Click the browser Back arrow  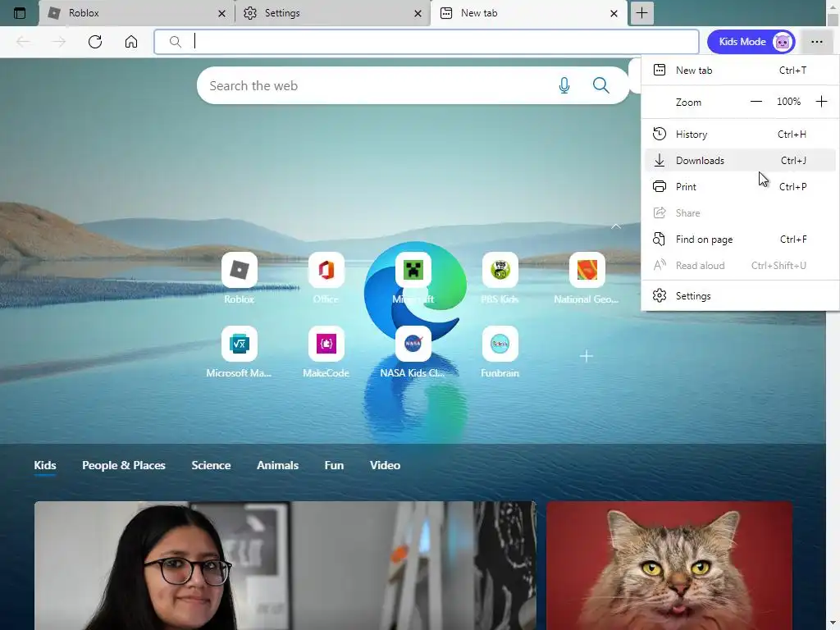[x=23, y=42]
